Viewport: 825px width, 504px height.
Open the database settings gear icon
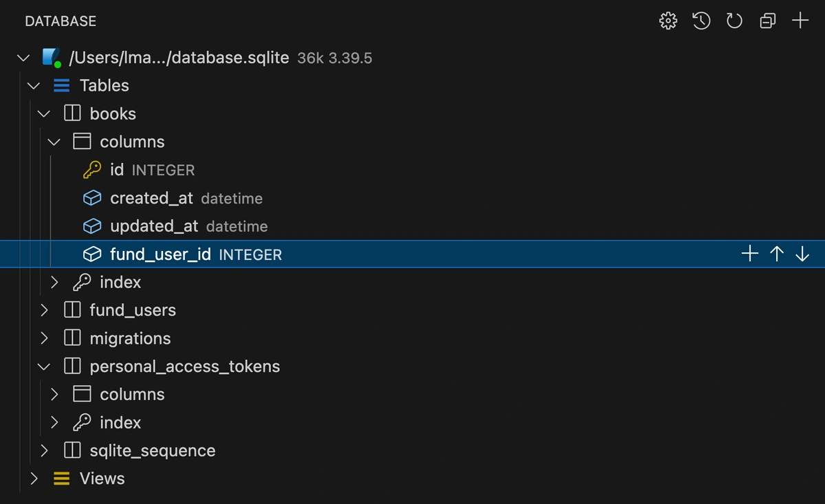(x=668, y=21)
